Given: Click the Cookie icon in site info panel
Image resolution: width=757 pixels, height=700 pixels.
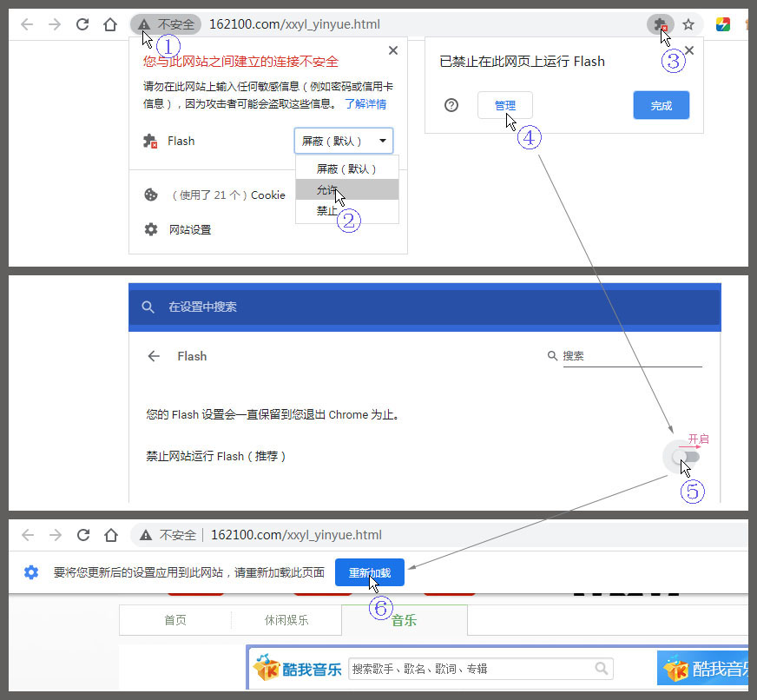Looking at the screenshot, I should pos(151,195).
